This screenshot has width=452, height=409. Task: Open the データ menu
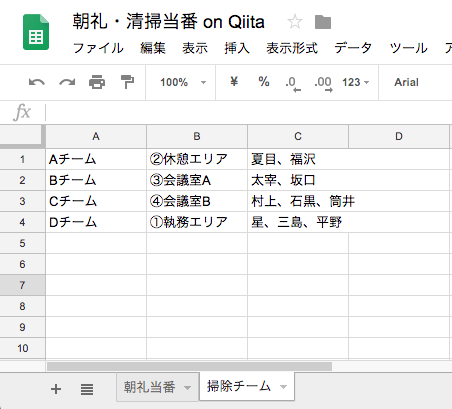353,48
